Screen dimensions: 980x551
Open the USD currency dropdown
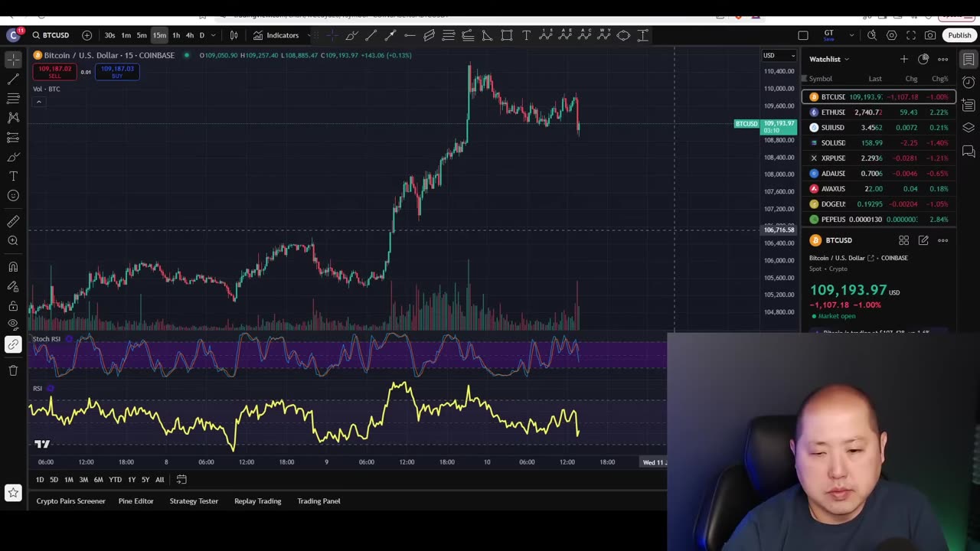[x=779, y=55]
